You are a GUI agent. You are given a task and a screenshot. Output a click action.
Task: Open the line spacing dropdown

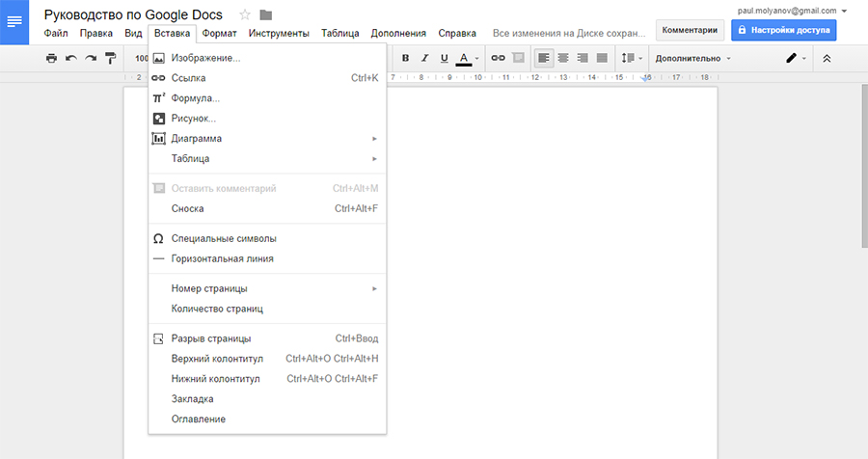coord(632,58)
